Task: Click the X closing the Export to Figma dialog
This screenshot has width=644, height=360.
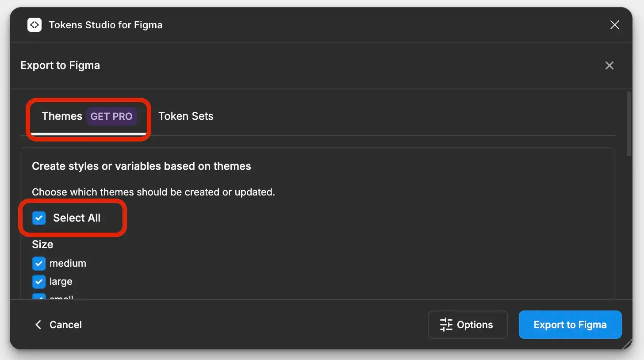Action: pos(609,65)
